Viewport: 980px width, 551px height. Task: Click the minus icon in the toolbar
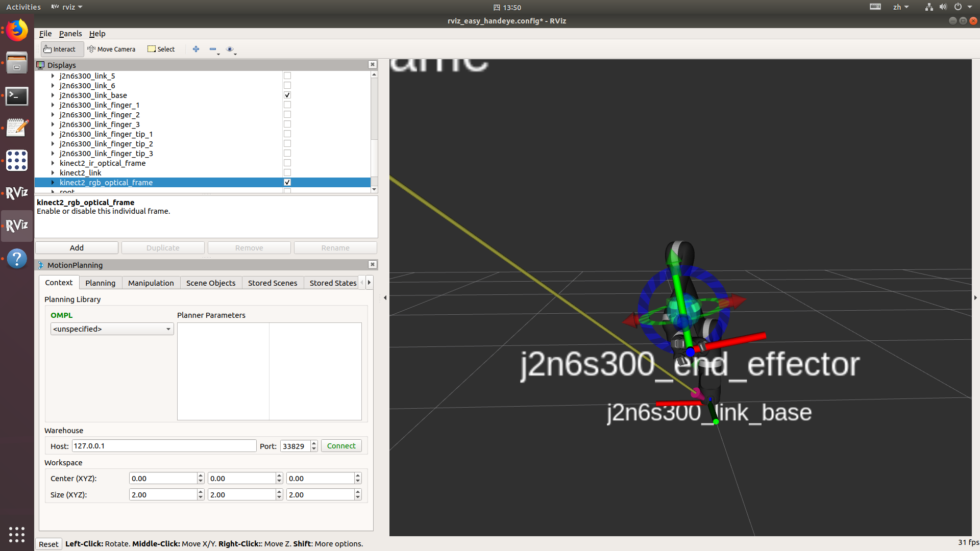point(213,49)
